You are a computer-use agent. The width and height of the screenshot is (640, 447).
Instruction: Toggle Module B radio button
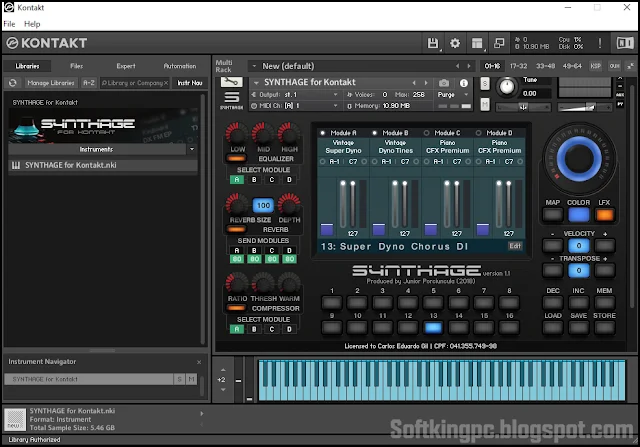click(374, 133)
